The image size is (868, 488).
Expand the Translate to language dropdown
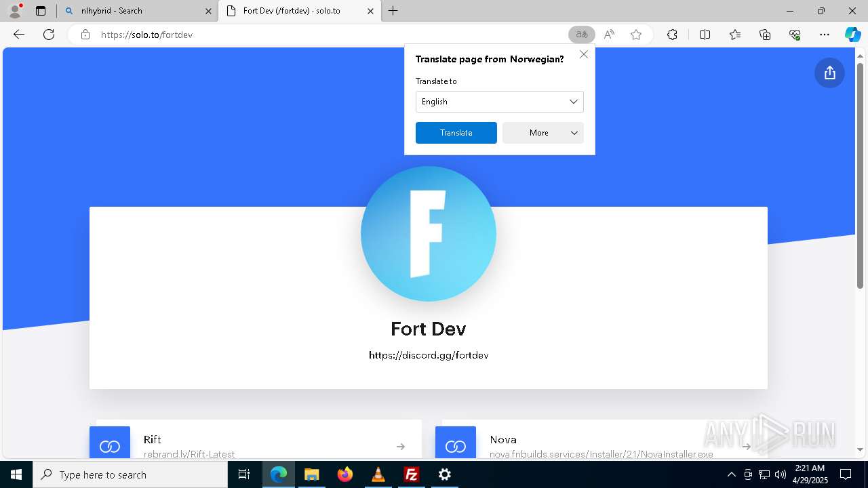coord(499,102)
